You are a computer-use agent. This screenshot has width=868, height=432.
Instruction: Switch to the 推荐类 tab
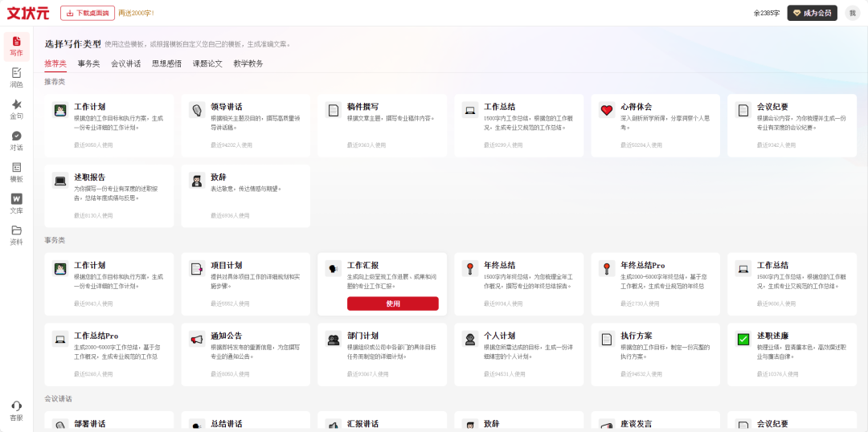(x=55, y=63)
